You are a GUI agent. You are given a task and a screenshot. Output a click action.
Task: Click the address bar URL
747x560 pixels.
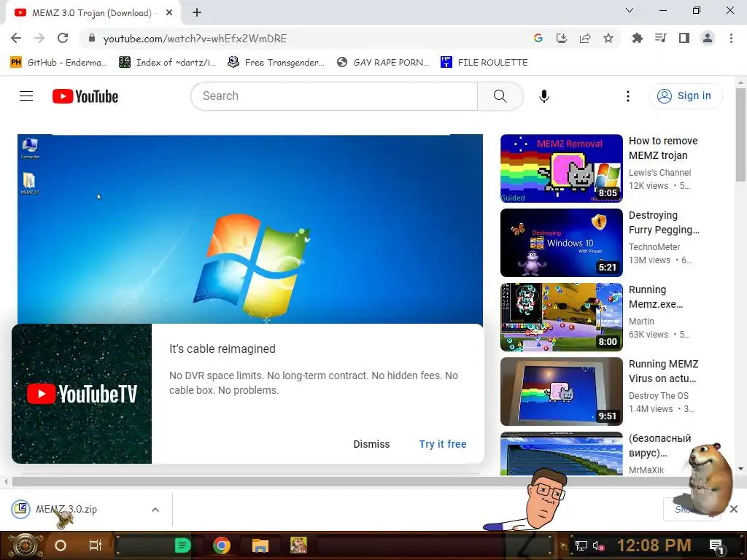[x=195, y=39]
